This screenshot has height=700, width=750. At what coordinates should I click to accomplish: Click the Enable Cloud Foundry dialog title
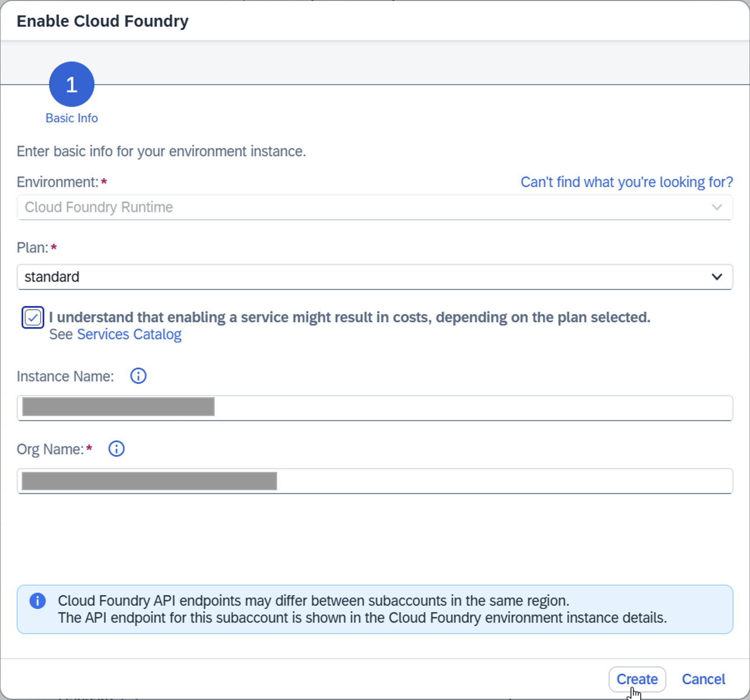(x=103, y=21)
